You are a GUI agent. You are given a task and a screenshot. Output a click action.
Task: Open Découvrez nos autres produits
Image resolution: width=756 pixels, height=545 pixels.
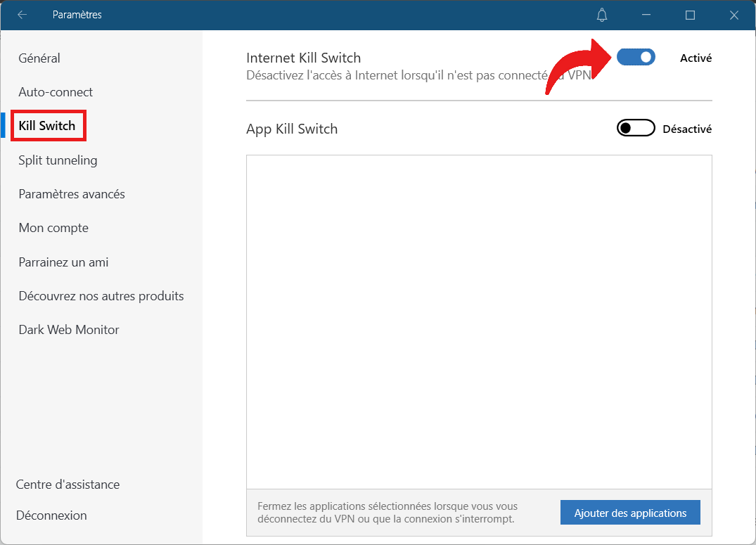click(x=101, y=295)
